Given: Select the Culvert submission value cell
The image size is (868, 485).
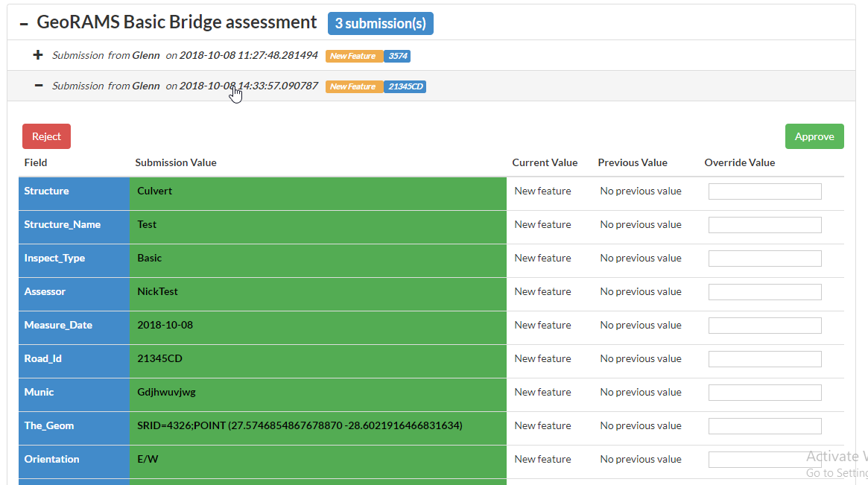Looking at the screenshot, I should point(317,191).
